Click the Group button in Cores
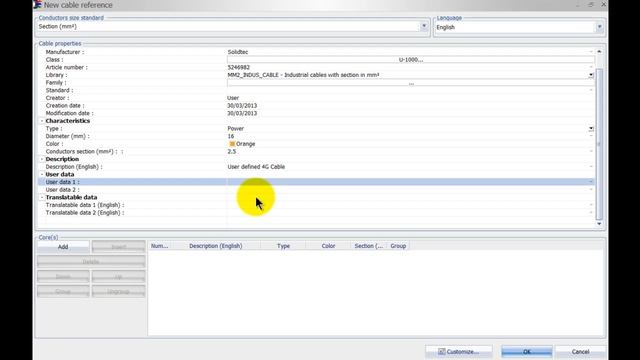Viewport: 640px width, 360px height. click(63, 291)
